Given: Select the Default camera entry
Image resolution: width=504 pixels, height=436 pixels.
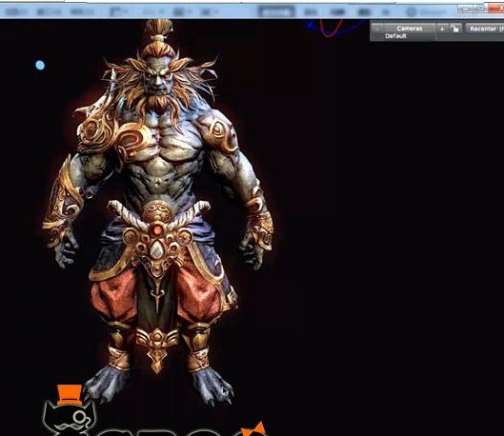Looking at the screenshot, I should coord(395,36).
